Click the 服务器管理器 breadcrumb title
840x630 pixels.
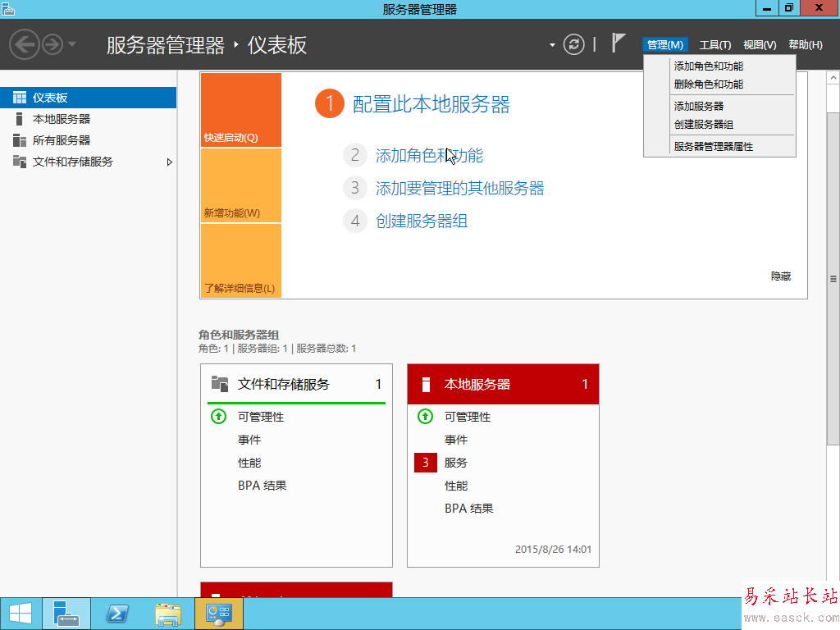click(166, 45)
